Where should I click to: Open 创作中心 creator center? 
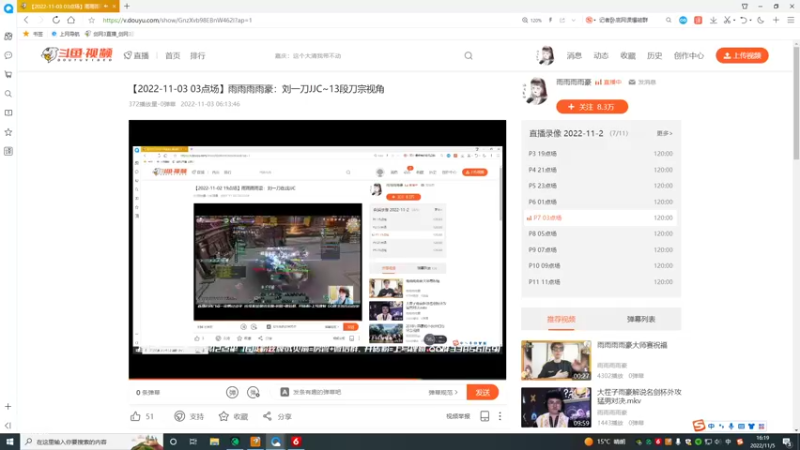coord(689,56)
